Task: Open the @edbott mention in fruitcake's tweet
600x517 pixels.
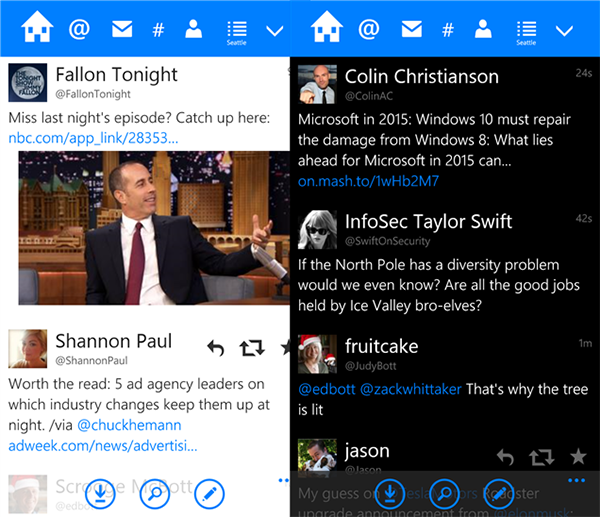Action: 327,389
